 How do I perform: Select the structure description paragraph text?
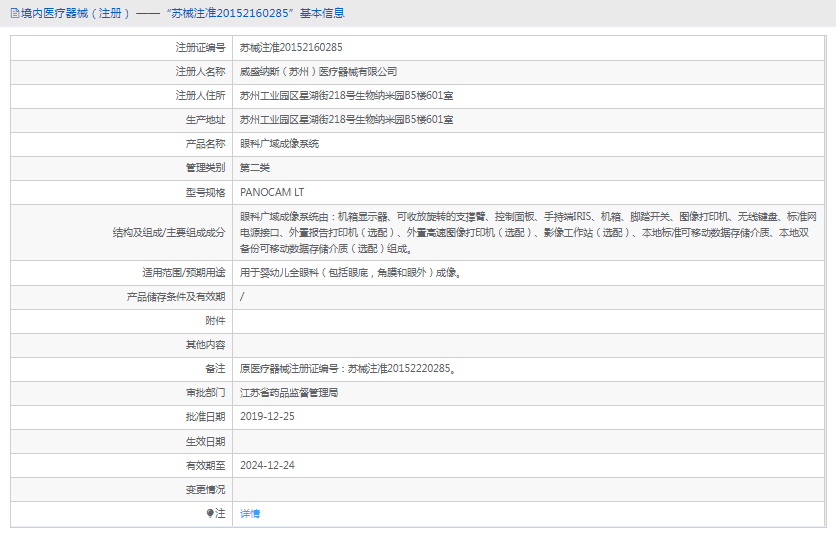coord(528,233)
